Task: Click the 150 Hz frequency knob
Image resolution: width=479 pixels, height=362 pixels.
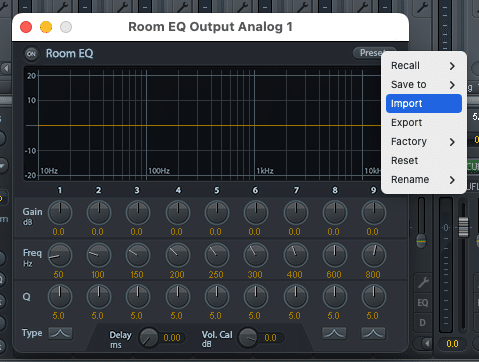Action: tap(138, 255)
